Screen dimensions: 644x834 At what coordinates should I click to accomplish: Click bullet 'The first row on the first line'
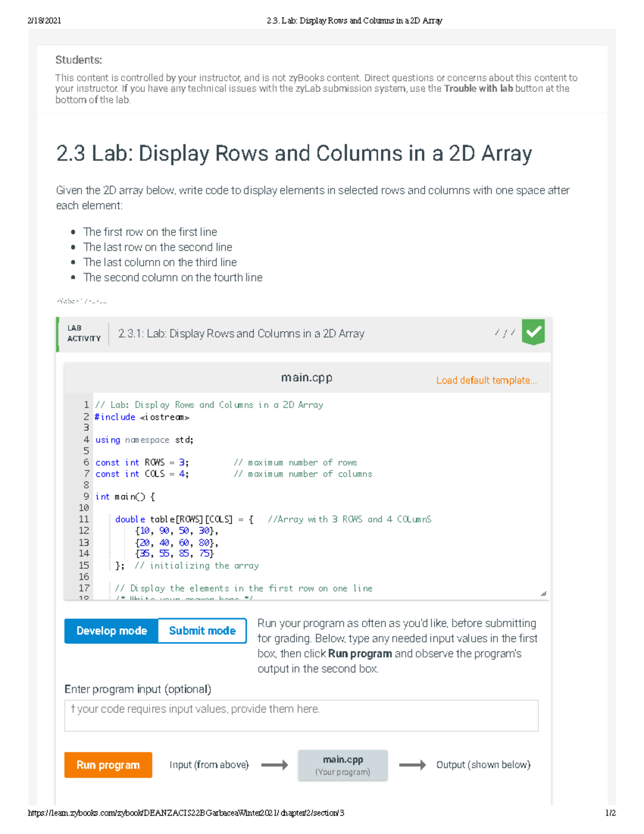click(150, 232)
